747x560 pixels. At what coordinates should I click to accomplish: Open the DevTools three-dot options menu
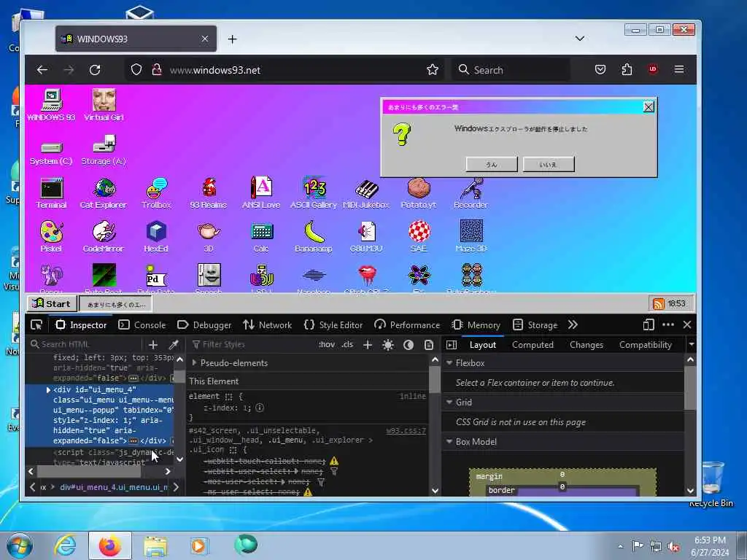pyautogui.click(x=668, y=324)
